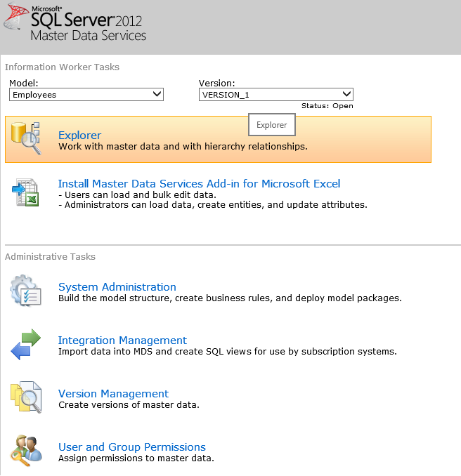Screen dimensions: 461x476
Task: Click the 'Master Data Services' header title
Action: tap(89, 36)
